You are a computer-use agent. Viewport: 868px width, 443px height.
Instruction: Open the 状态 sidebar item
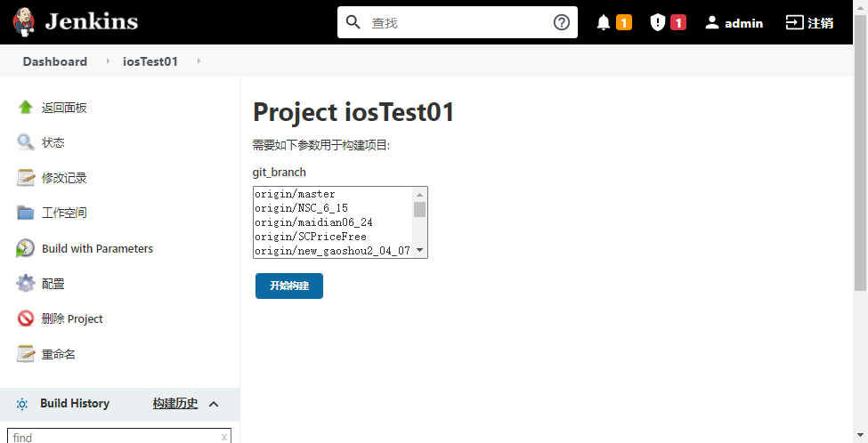pos(53,143)
